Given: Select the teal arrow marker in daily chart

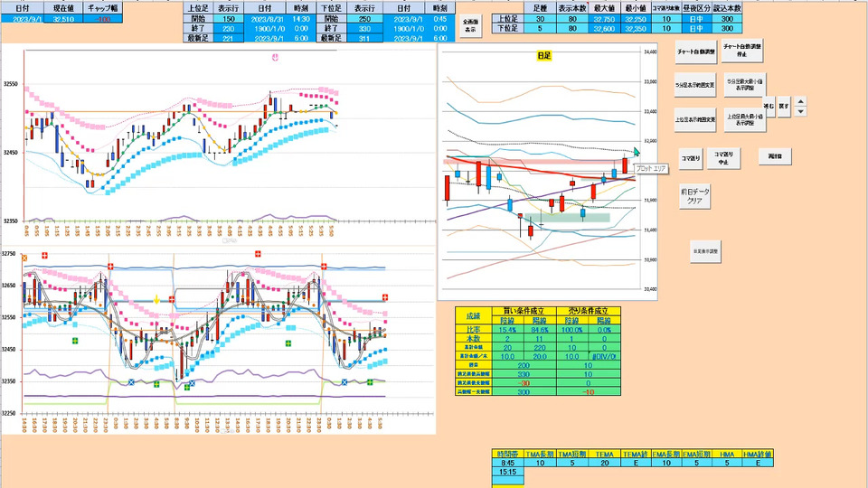Looking at the screenshot, I should click(637, 152).
